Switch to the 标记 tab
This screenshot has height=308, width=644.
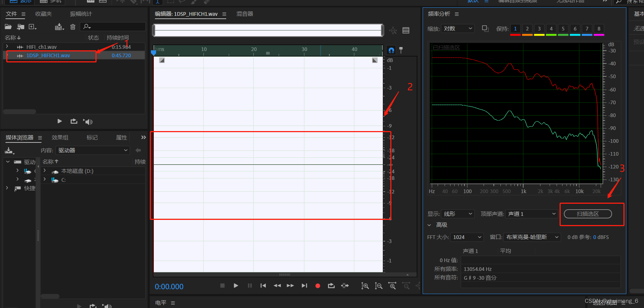(92, 137)
